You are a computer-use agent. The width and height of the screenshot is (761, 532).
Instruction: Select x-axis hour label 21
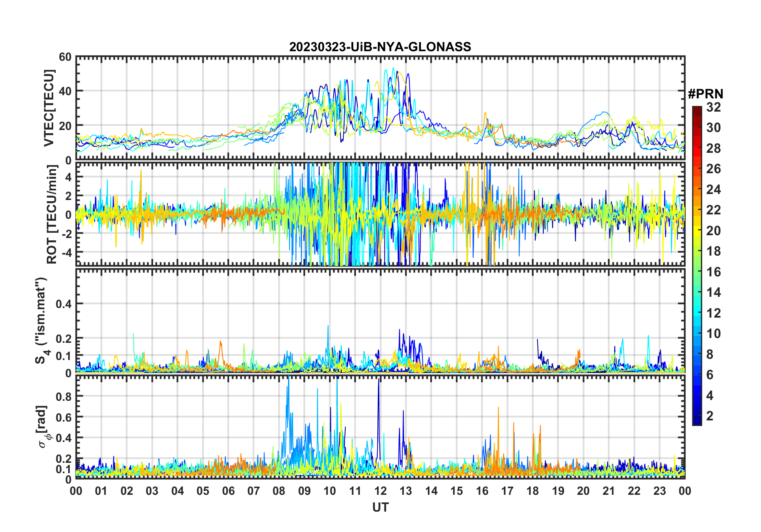click(x=609, y=491)
